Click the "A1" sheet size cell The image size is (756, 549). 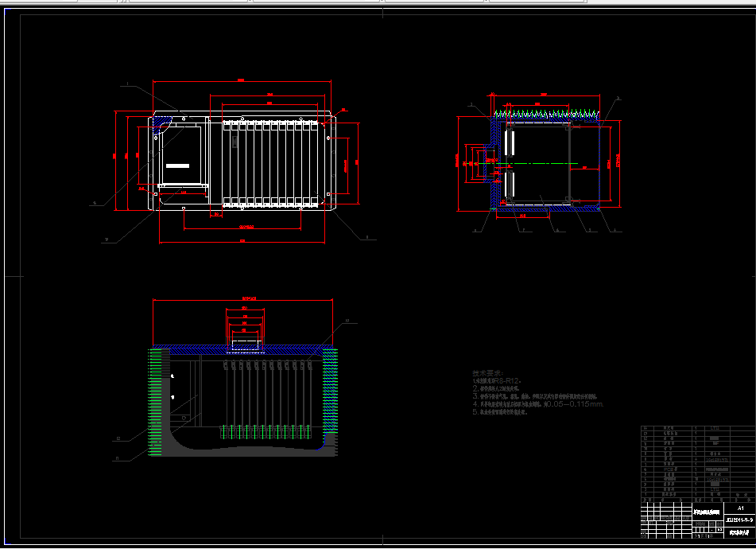coord(740,508)
